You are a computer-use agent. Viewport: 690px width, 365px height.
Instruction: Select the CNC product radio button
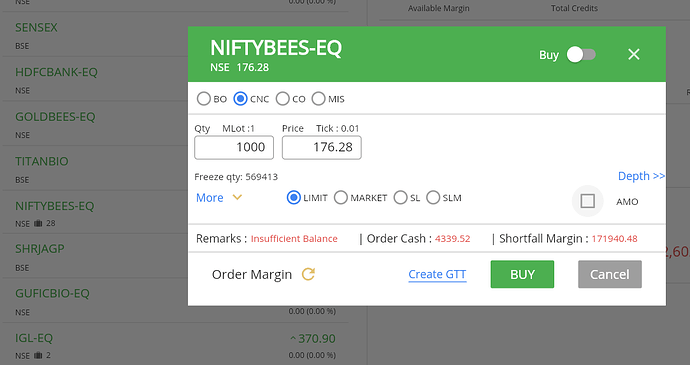(240, 99)
